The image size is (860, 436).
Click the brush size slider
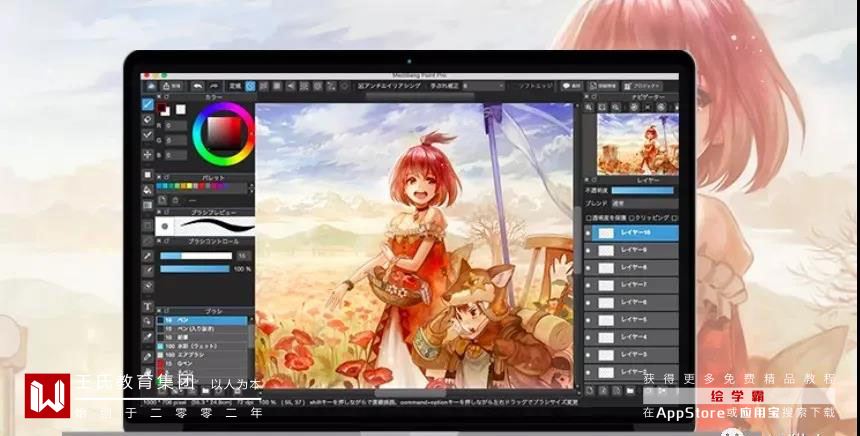tap(196, 256)
